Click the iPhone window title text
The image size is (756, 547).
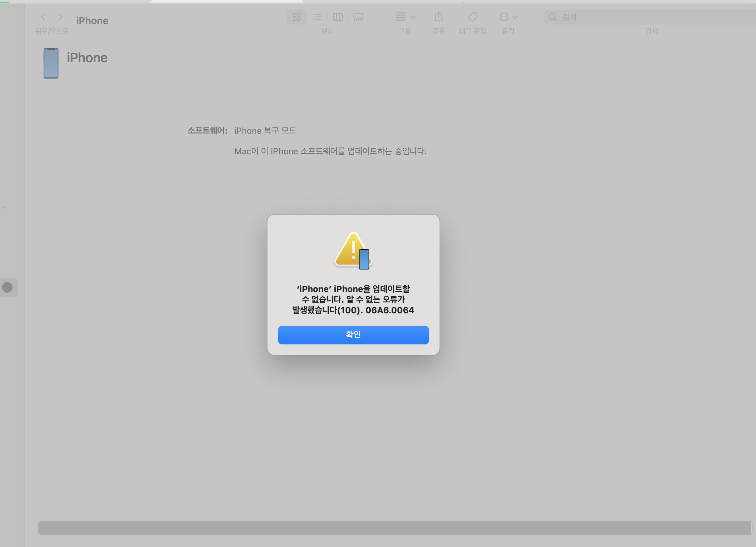point(92,21)
